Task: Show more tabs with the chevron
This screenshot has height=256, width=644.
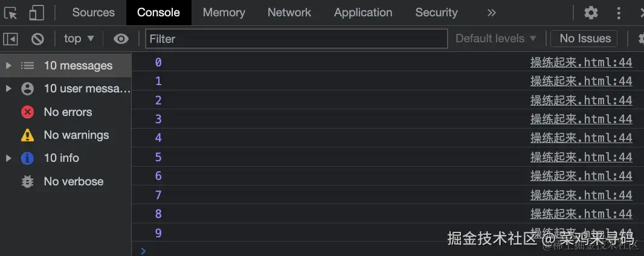Action: pyautogui.click(x=491, y=12)
